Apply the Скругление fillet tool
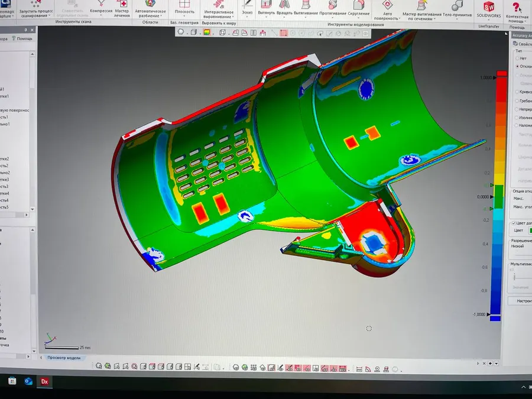This screenshot has width=532, height=399. pos(359,8)
